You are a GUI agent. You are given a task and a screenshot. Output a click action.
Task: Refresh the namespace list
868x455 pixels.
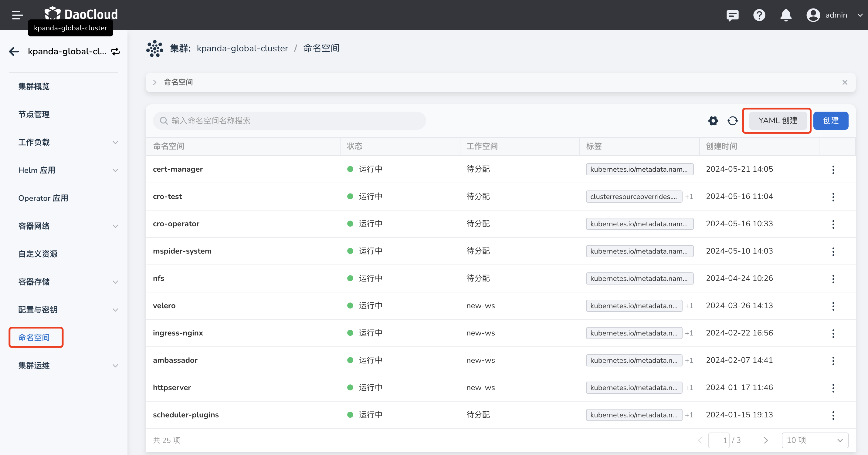733,120
